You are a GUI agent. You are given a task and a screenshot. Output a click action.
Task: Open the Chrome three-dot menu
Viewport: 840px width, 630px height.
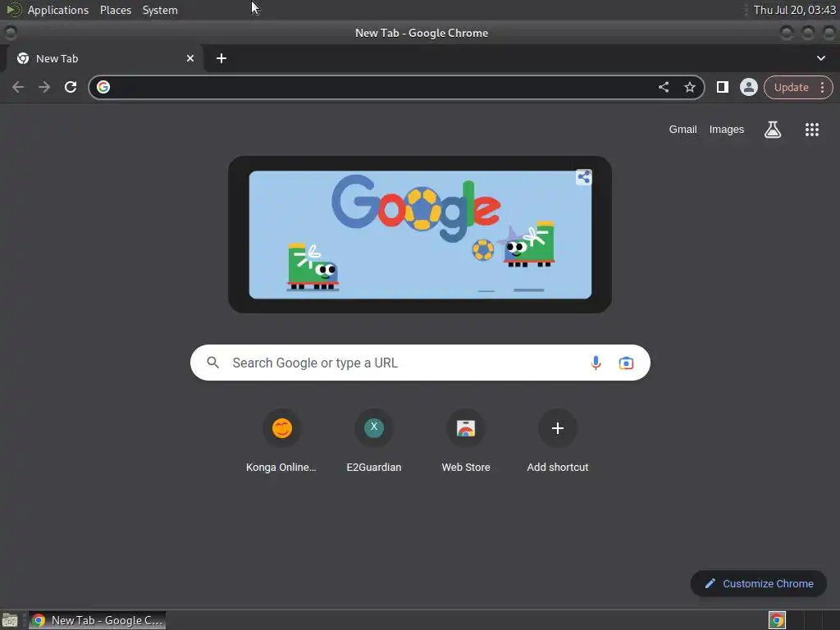click(822, 87)
